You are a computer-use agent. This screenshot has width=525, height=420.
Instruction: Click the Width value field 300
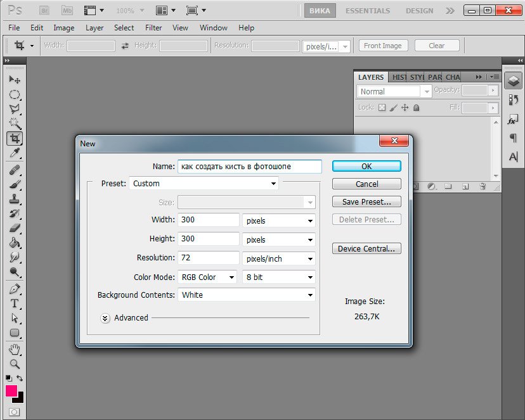(x=208, y=220)
